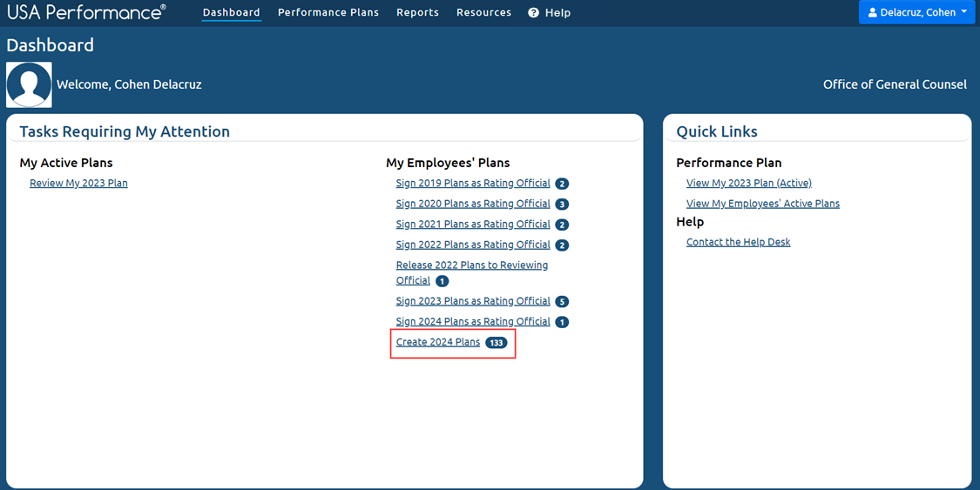The width and height of the screenshot is (980, 490).
Task: Click badge 2 beside Sign 2021 Plans
Action: pyautogui.click(x=562, y=225)
